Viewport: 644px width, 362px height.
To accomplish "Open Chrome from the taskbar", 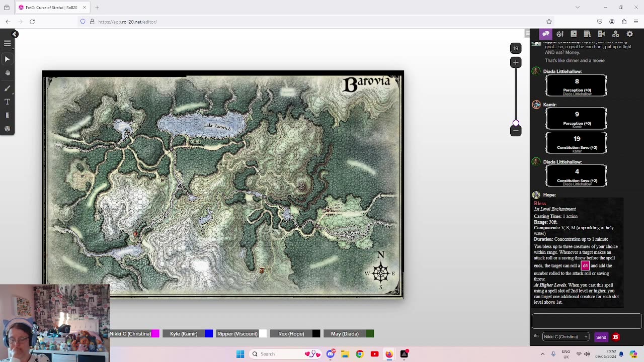I will (360, 354).
